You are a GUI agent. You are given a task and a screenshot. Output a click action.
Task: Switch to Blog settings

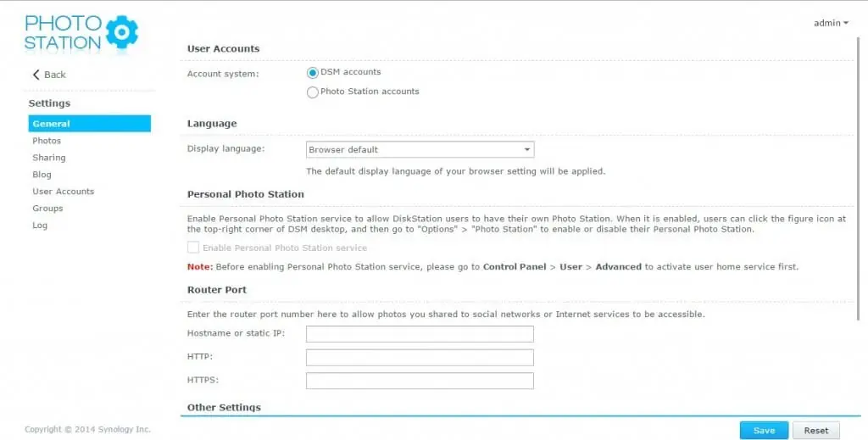tap(42, 175)
